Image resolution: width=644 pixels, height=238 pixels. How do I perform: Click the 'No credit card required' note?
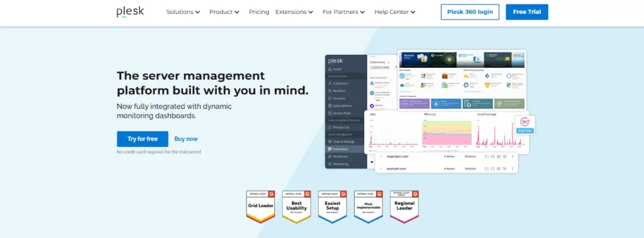pos(158,152)
